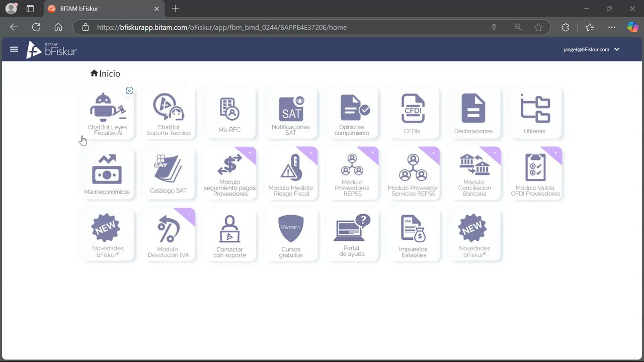Viewport: 644px width, 362px height.
Task: Open the CFDIs tile
Action: (x=413, y=114)
